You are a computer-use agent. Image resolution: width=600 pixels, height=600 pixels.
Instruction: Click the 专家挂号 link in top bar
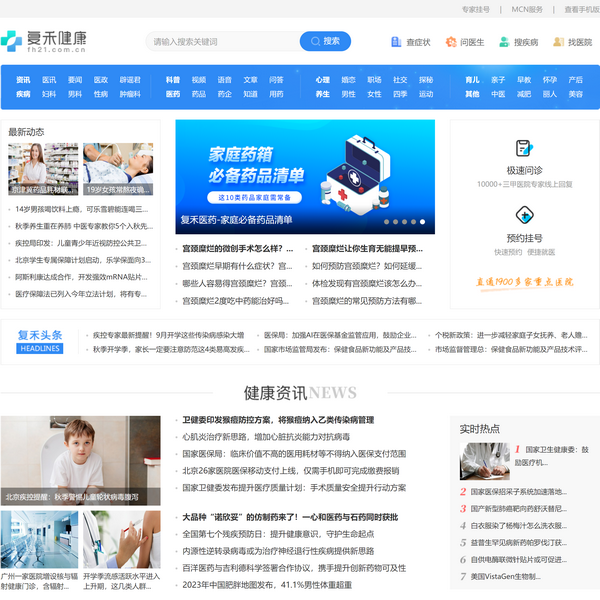[475, 9]
